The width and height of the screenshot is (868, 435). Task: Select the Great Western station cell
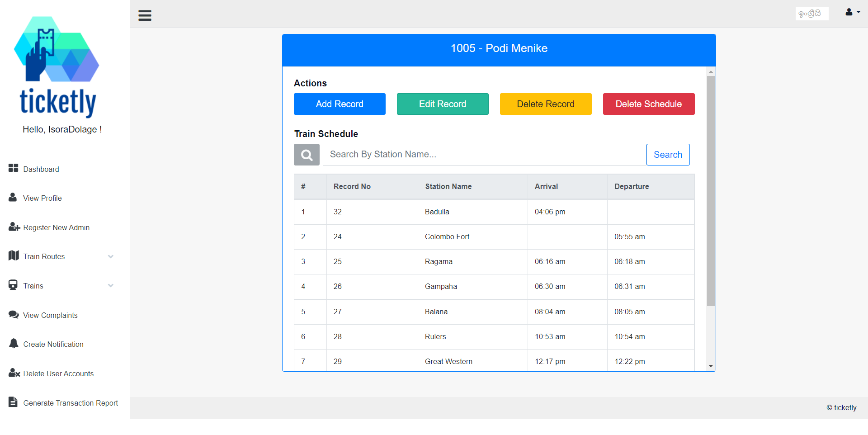472,361
